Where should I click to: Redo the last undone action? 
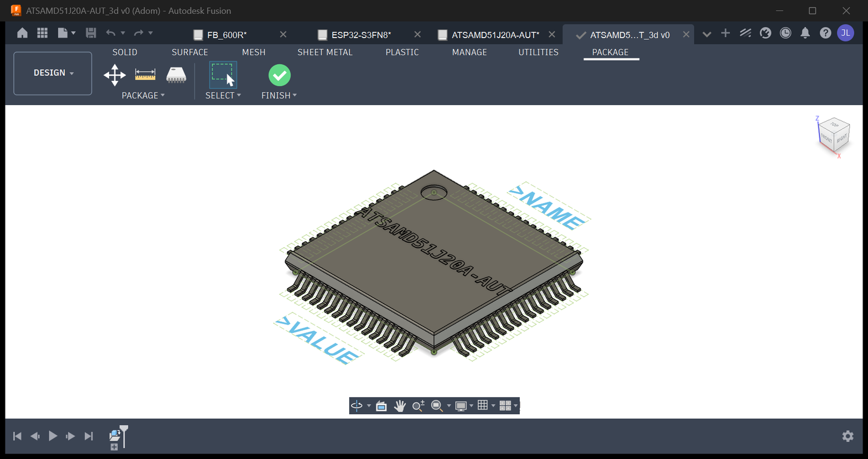(138, 33)
